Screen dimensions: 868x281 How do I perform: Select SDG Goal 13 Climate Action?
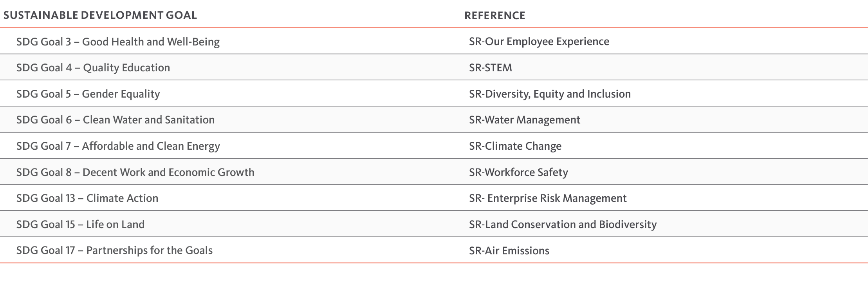point(87,198)
